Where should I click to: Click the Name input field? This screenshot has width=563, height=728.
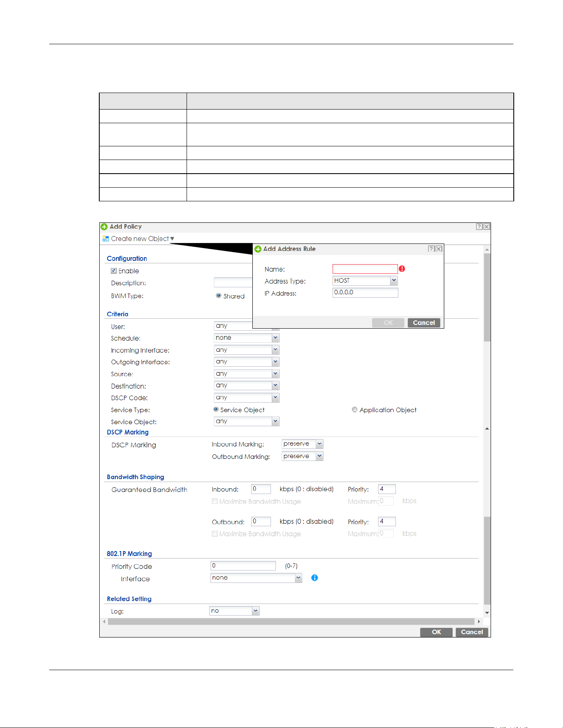point(365,269)
